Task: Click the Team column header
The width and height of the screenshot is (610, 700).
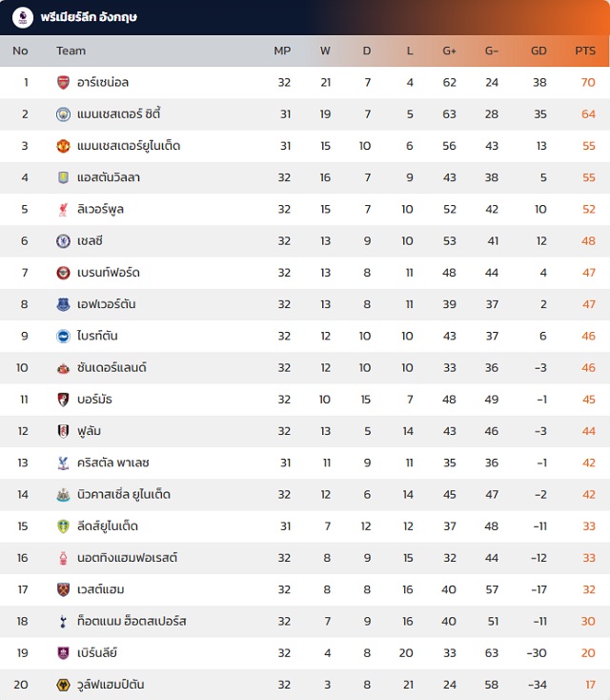Action: coord(71,51)
